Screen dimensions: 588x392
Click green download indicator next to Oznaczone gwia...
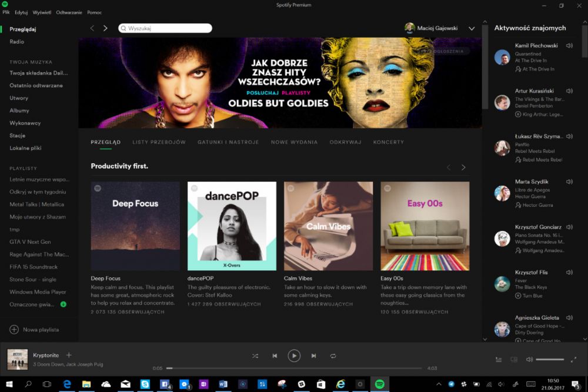(x=64, y=304)
